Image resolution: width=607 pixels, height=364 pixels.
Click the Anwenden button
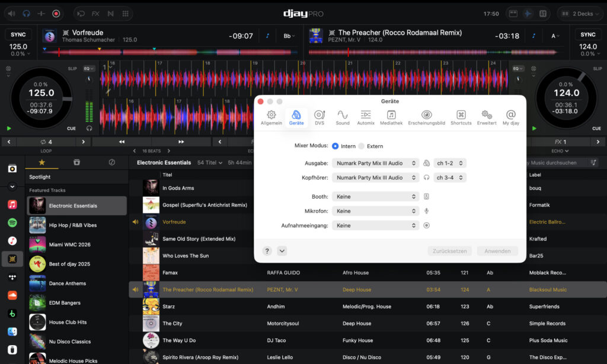pyautogui.click(x=497, y=251)
